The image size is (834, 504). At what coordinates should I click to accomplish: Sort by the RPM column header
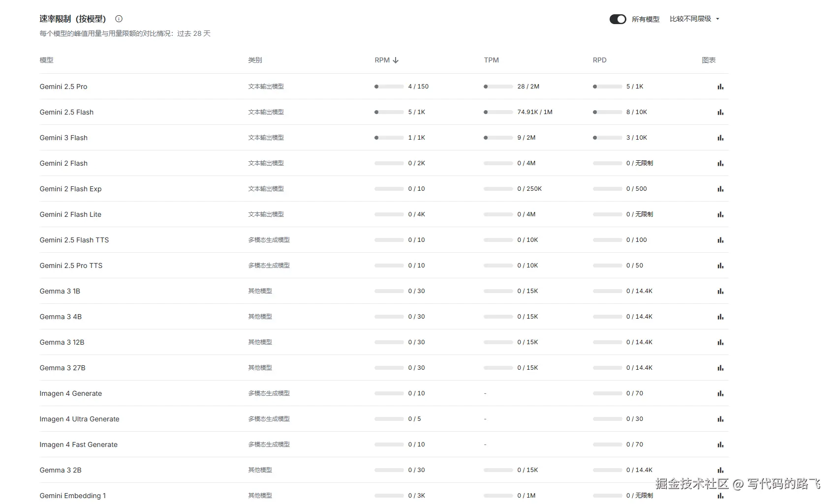(x=386, y=60)
